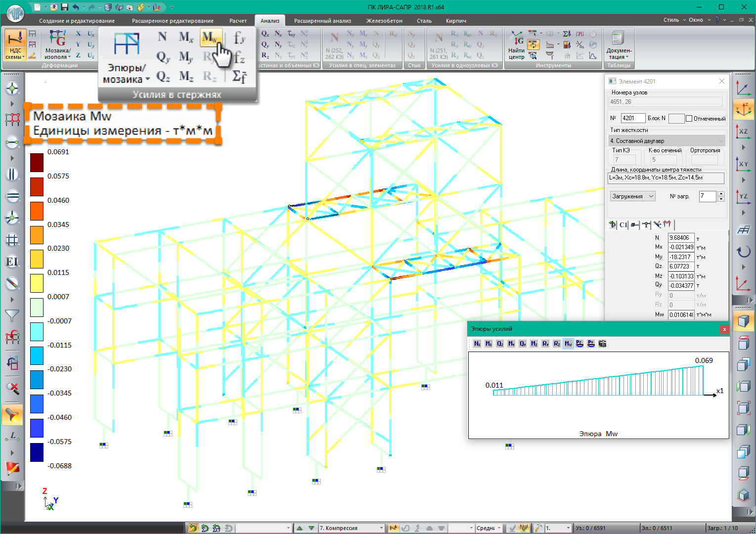The height and width of the screenshot is (534, 756).
Task: Toggle the Отмеченный checkbox
Action: (x=689, y=119)
